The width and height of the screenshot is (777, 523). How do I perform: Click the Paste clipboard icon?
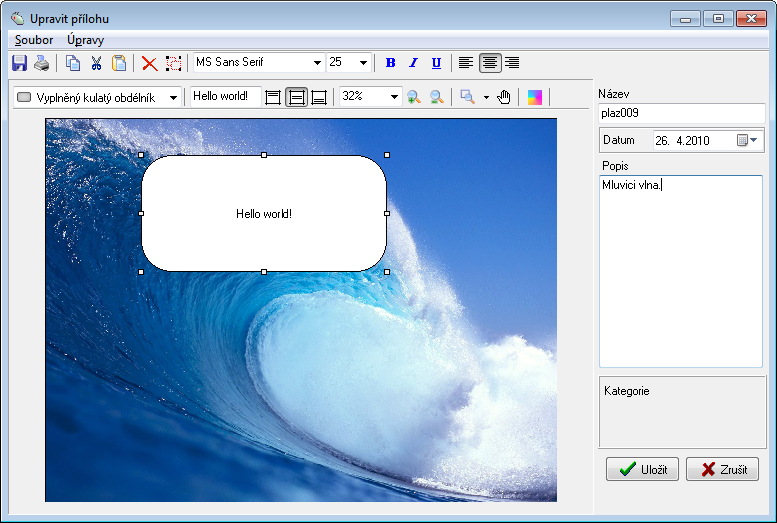pos(119,63)
